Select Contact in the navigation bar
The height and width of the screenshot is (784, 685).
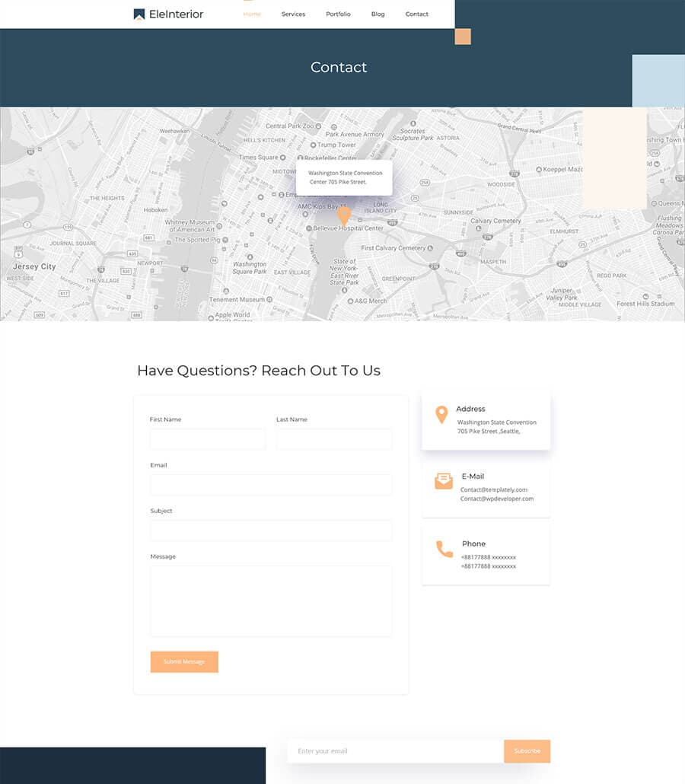coord(416,14)
